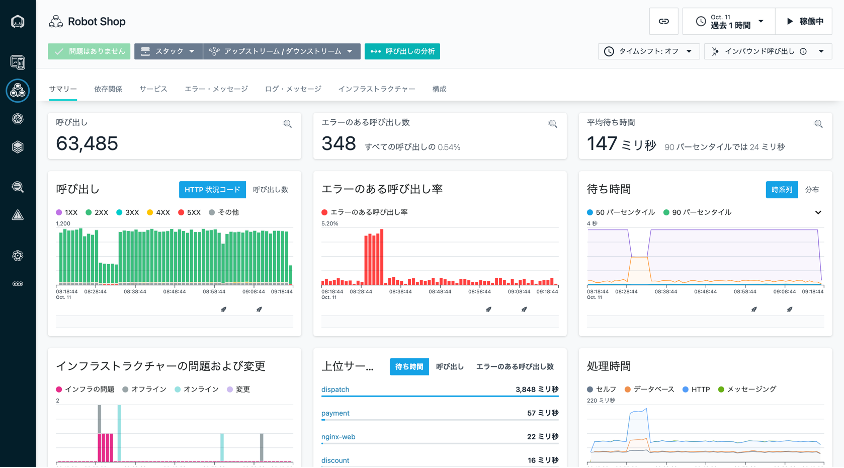844x468 pixels.
Task: Open the More options sidebar icon
Action: pyautogui.click(x=18, y=284)
